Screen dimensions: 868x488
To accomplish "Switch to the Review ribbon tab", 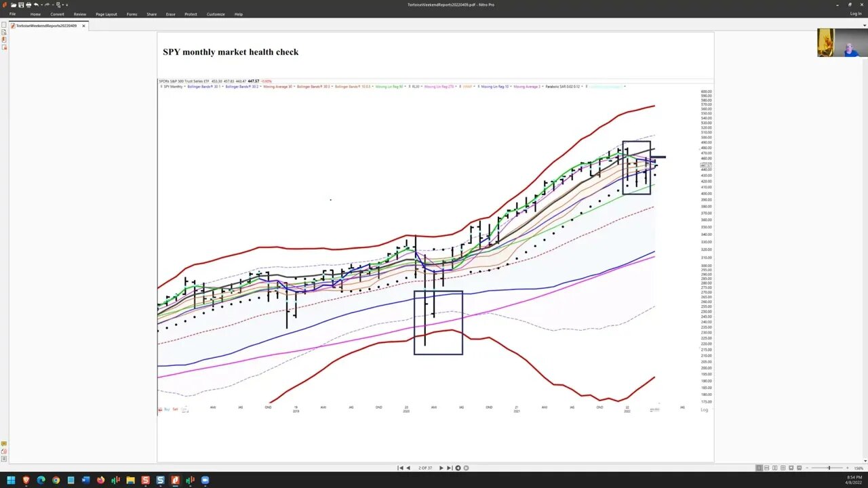I will point(80,14).
